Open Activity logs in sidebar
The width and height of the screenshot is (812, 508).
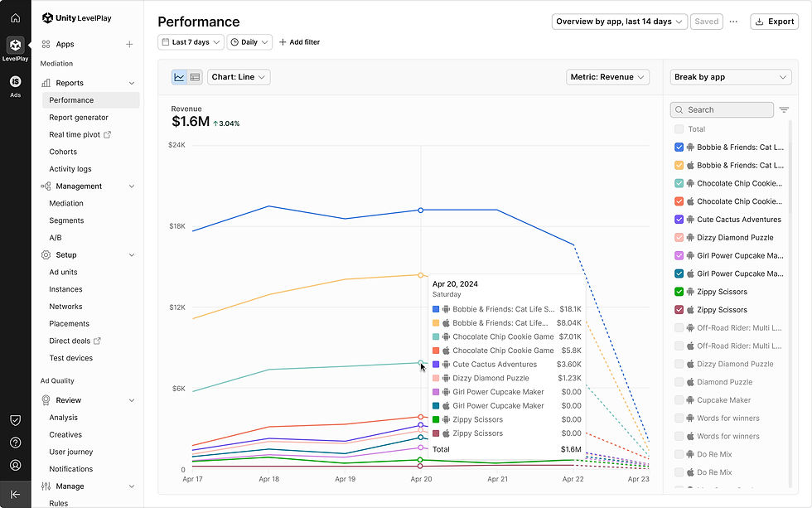pyautogui.click(x=70, y=169)
